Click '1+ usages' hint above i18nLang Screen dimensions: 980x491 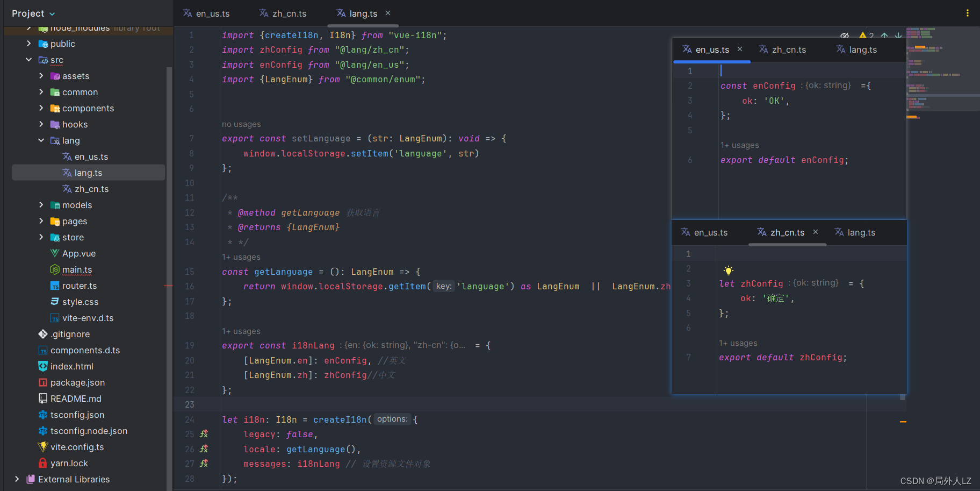pos(241,331)
